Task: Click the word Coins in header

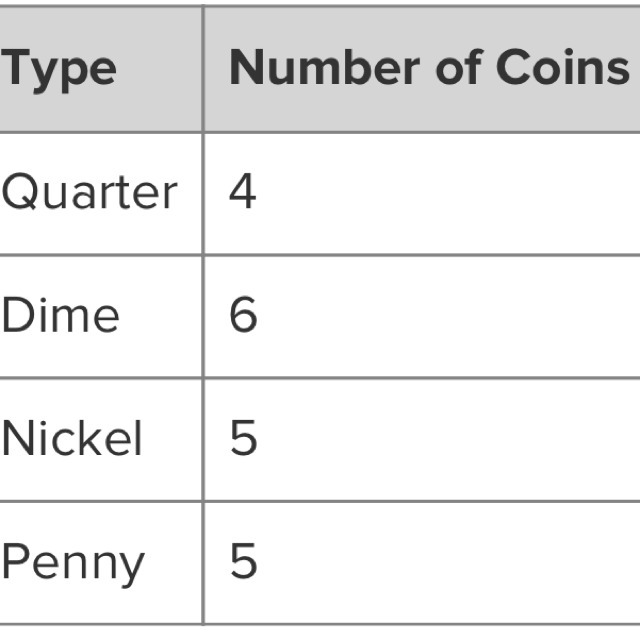Action: 562,67
